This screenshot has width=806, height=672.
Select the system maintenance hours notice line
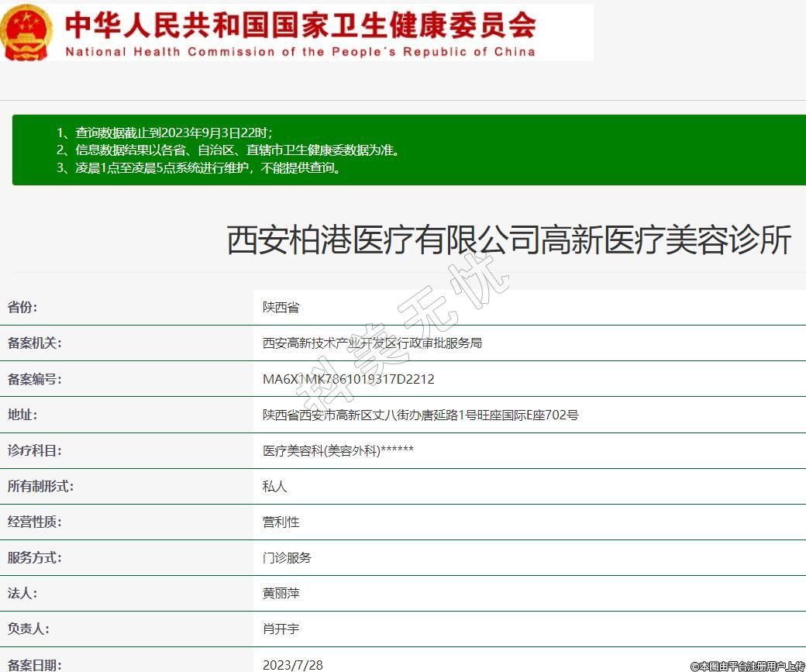(198, 167)
